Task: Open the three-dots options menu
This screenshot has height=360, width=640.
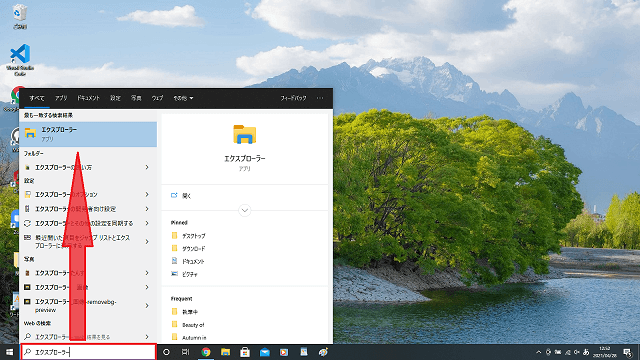Action: click(320, 98)
